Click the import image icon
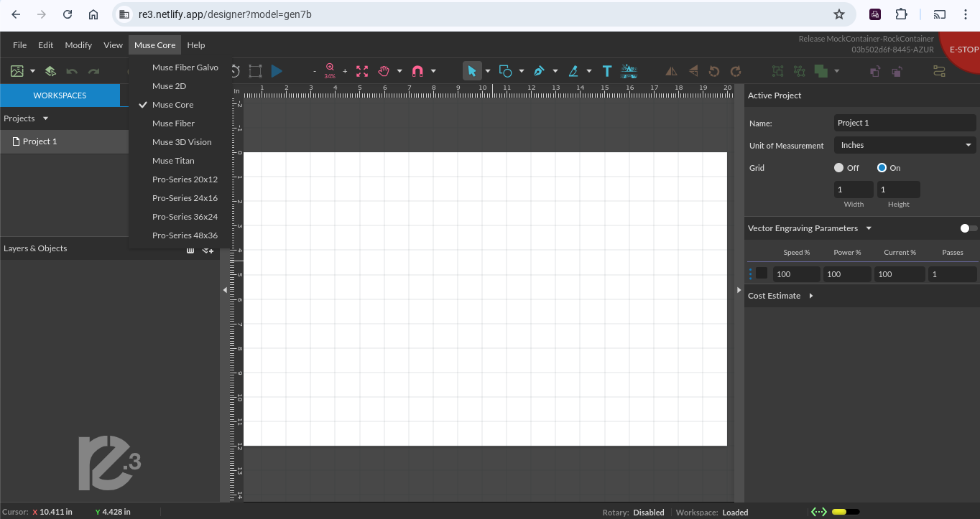980x519 pixels. tap(17, 71)
